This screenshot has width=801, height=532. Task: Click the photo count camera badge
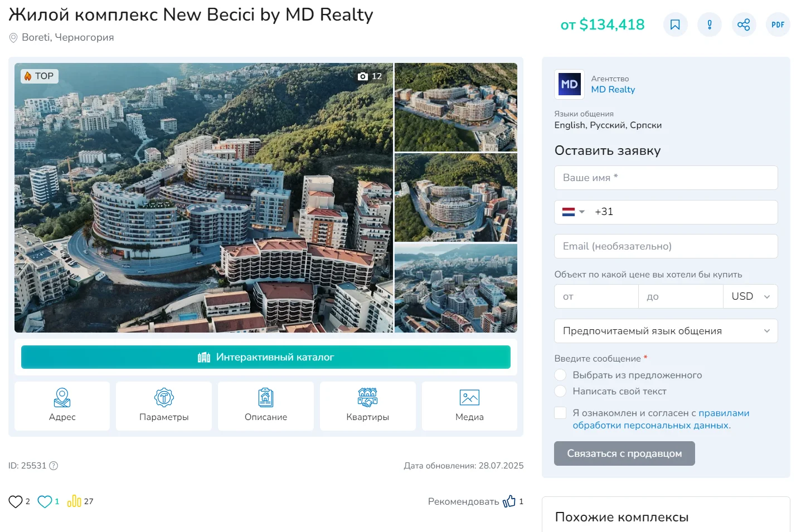coord(370,76)
